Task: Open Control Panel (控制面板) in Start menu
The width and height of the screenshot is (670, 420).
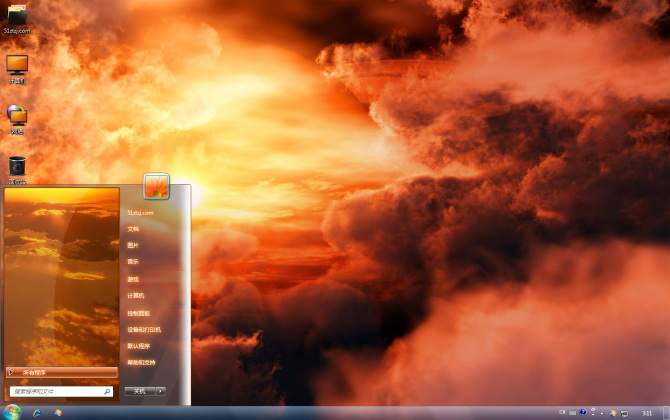Action: (x=138, y=313)
